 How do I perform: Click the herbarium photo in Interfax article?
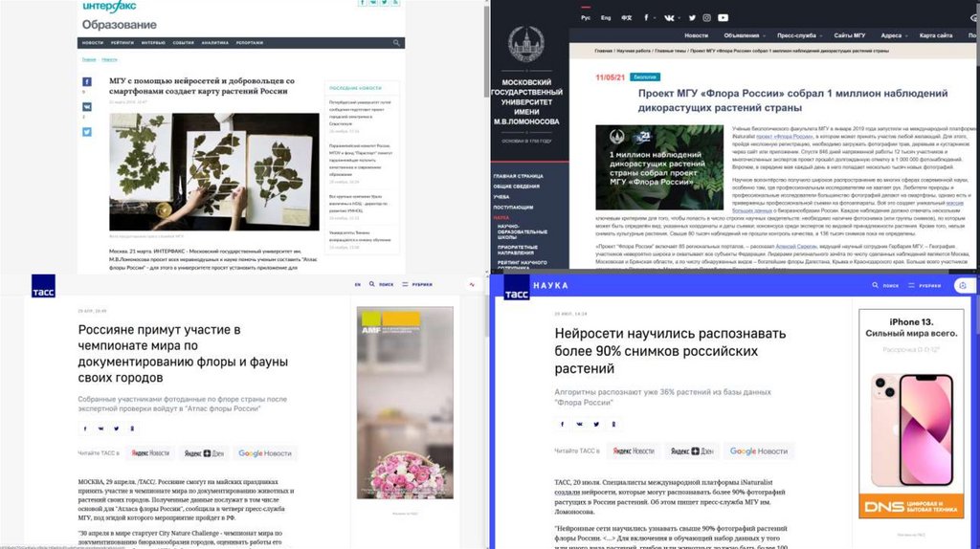pos(213,172)
